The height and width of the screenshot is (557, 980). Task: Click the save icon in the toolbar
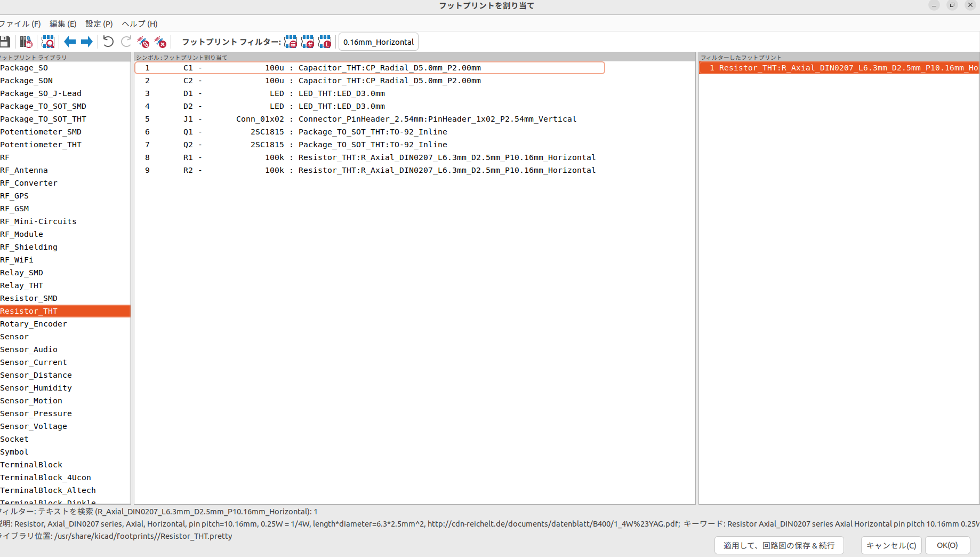(5, 42)
